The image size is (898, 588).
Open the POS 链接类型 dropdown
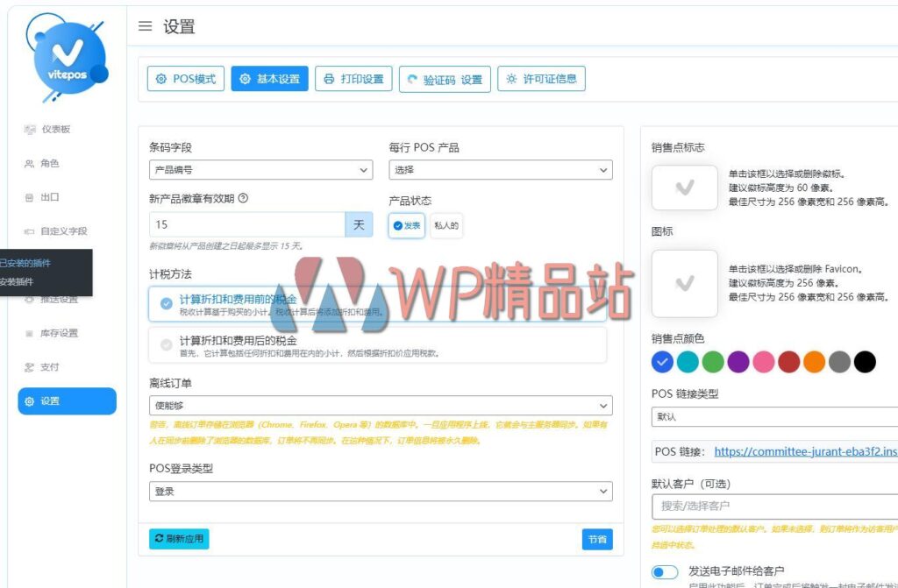[x=773, y=417]
